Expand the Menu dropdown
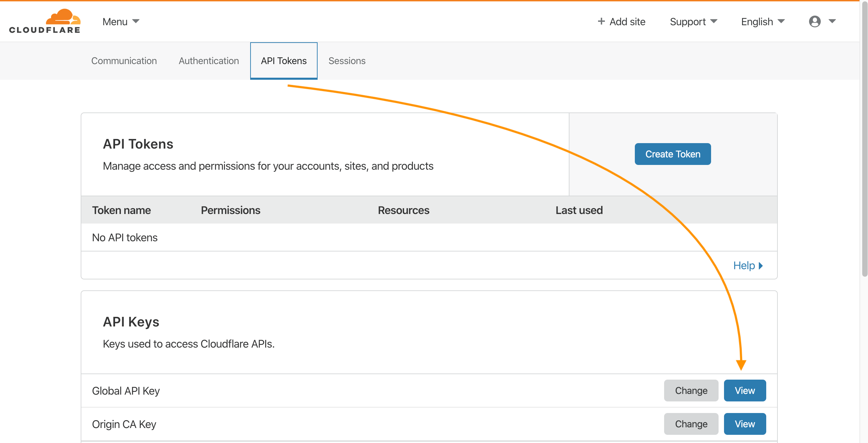This screenshot has height=443, width=868. (x=121, y=21)
